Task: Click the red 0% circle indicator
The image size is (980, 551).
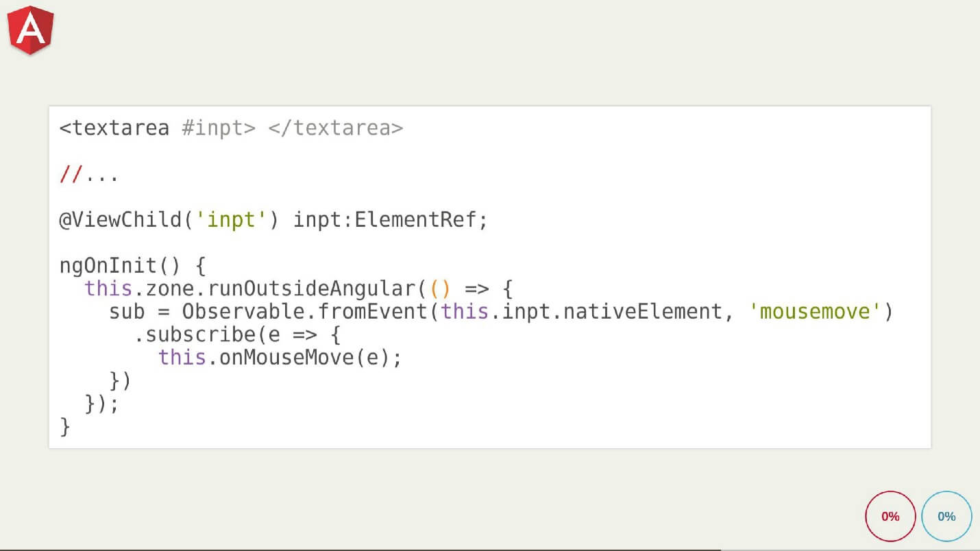Action: (890, 516)
